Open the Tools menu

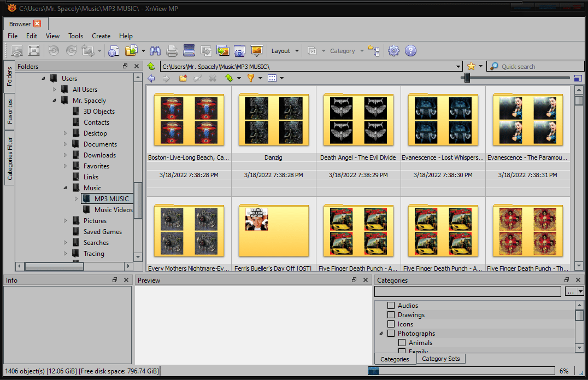(75, 36)
